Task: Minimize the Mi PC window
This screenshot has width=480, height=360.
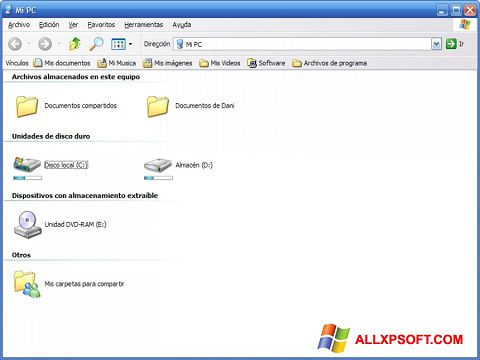Action: tap(442, 10)
